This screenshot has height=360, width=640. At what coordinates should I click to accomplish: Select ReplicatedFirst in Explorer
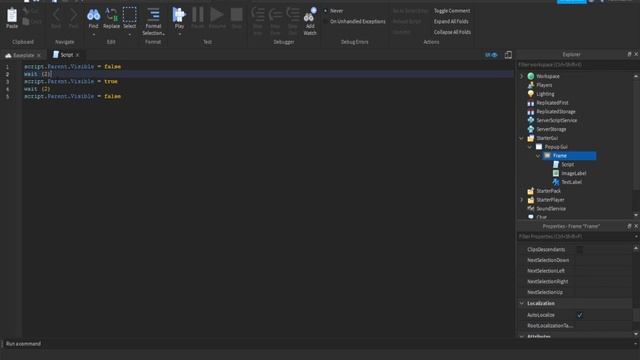(x=552, y=103)
